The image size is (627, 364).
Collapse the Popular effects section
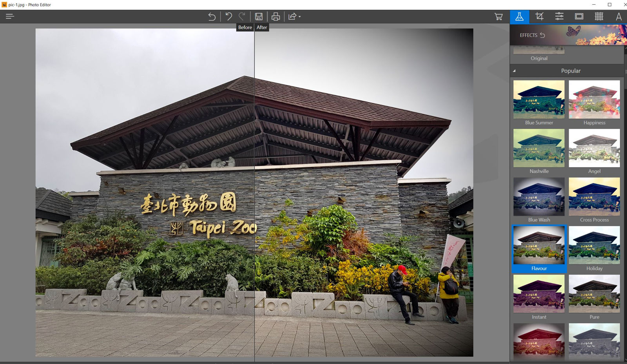[x=514, y=71]
